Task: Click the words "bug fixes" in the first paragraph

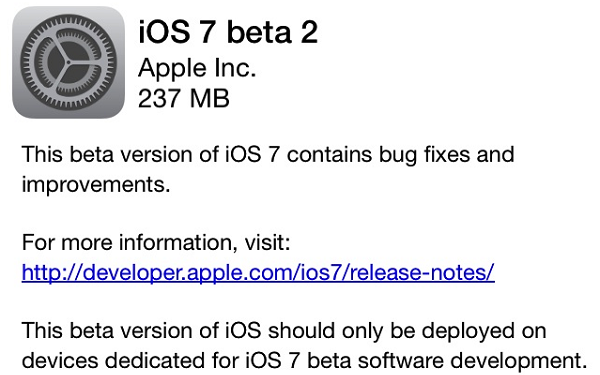Action: [424, 155]
